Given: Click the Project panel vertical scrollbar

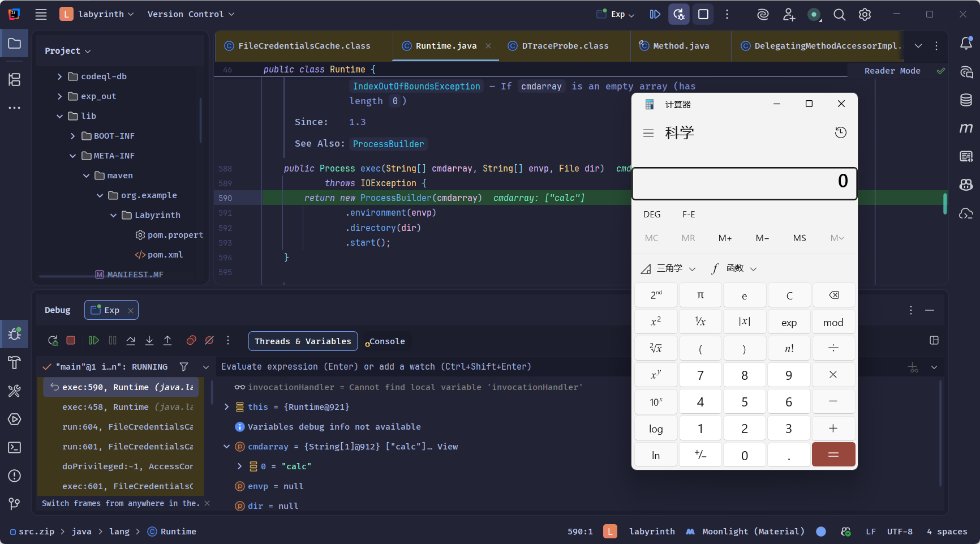Looking at the screenshot, I should 200,121.
